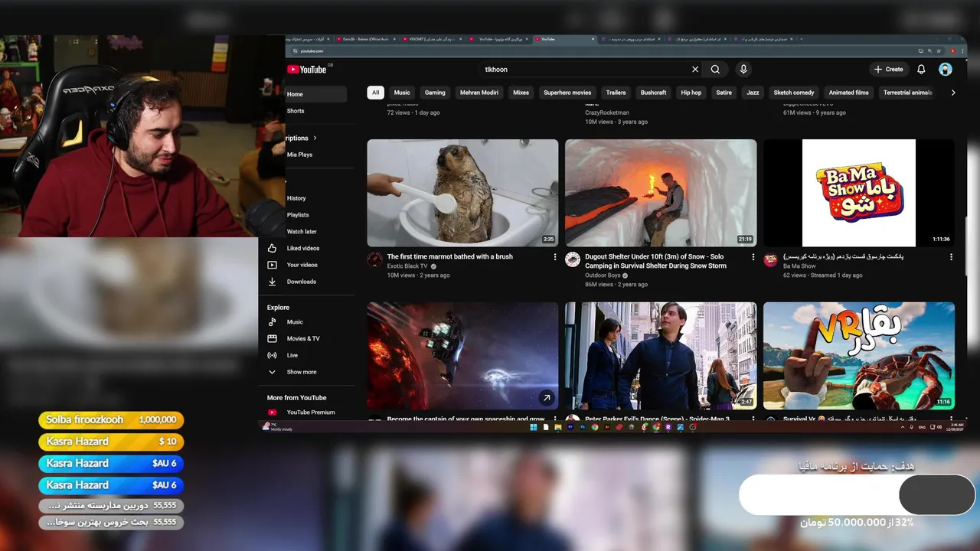980x551 pixels.
Task: Select the Hip hop chip
Action: point(691,93)
